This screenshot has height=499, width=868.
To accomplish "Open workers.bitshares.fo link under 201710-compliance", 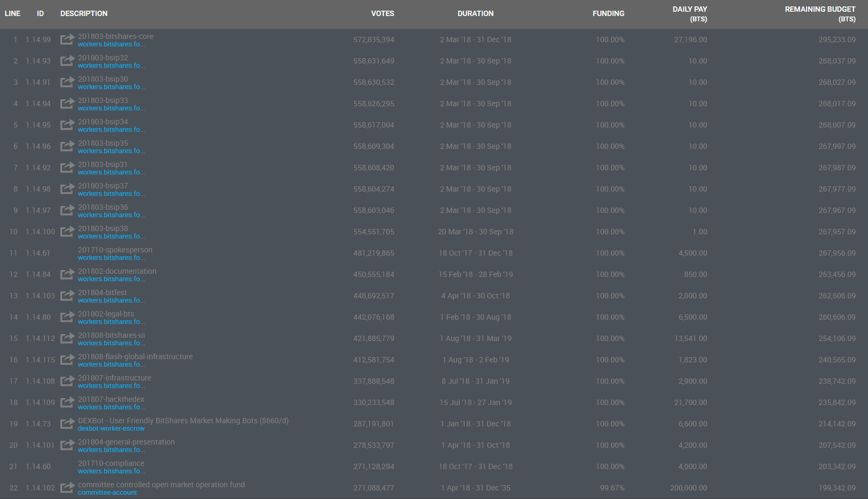I will [x=111, y=471].
